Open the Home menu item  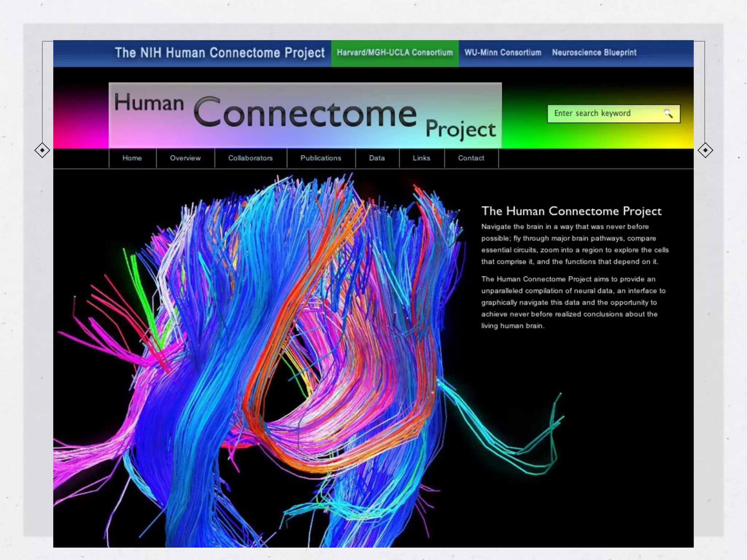click(x=132, y=158)
